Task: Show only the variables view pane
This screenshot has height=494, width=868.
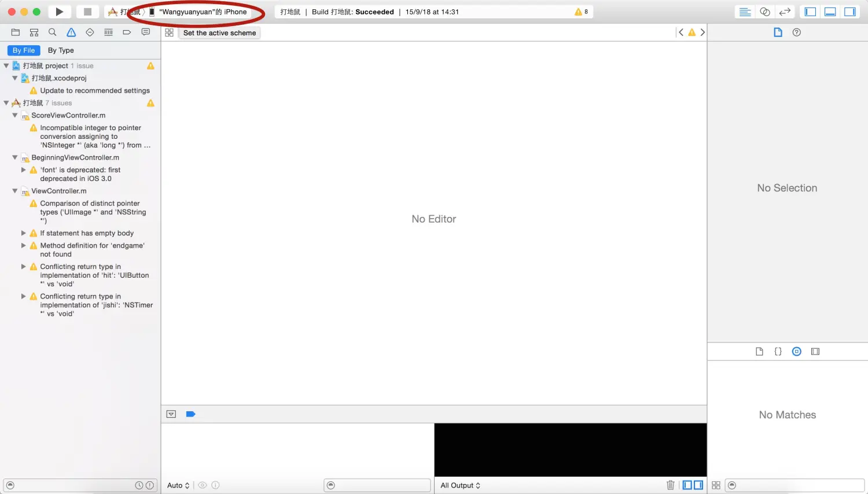Action: (687, 485)
